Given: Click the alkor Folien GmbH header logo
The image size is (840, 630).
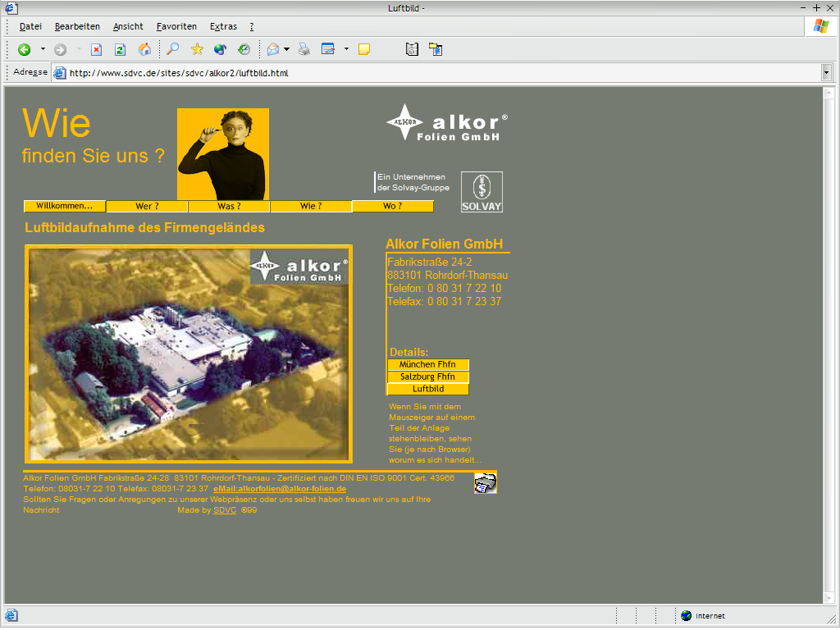Looking at the screenshot, I should pos(447,123).
